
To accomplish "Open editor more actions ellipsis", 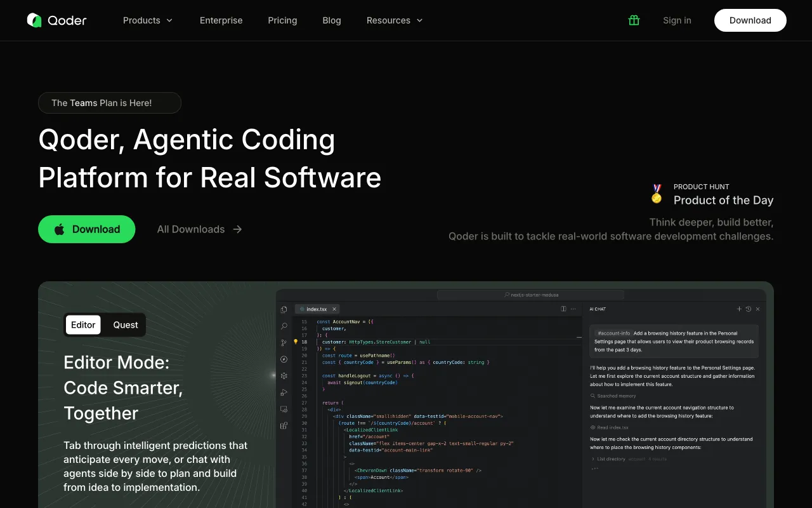I will pyautogui.click(x=573, y=309).
